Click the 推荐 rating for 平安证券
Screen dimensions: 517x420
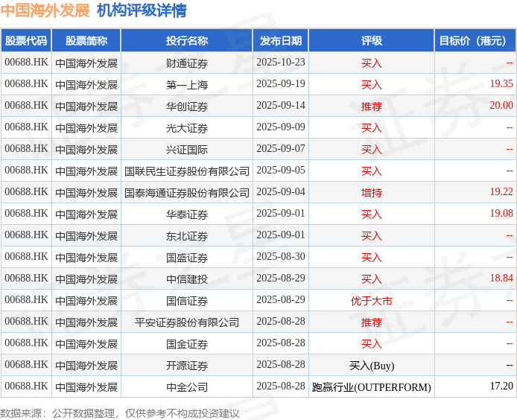372,322
